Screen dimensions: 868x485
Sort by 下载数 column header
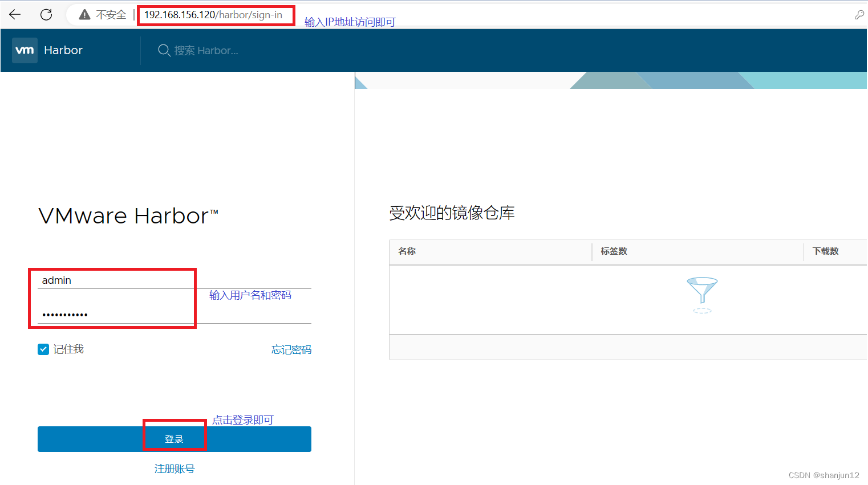(825, 251)
